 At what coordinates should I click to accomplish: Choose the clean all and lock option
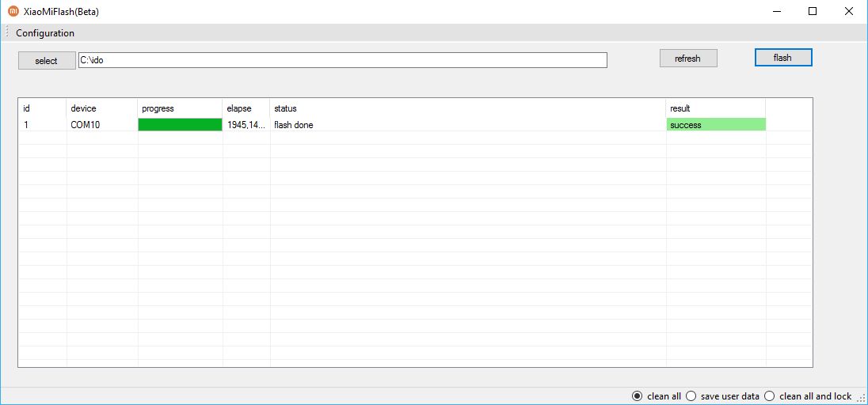click(808, 396)
